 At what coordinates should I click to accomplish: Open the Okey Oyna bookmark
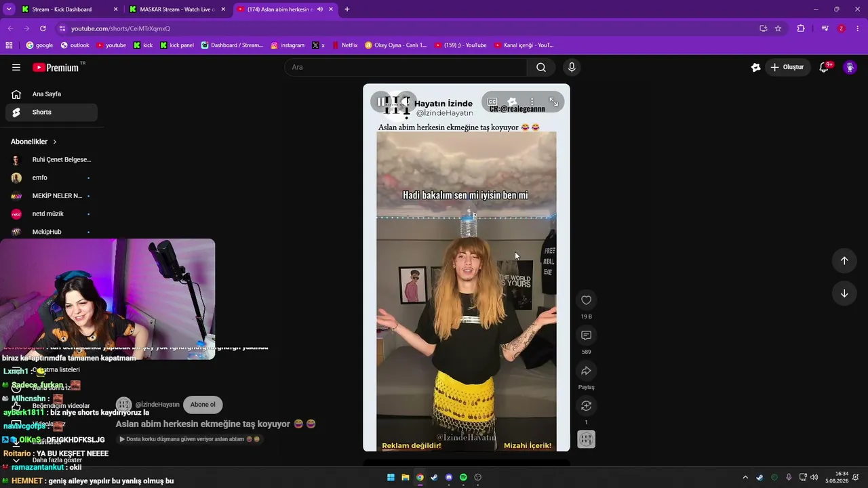(x=395, y=45)
